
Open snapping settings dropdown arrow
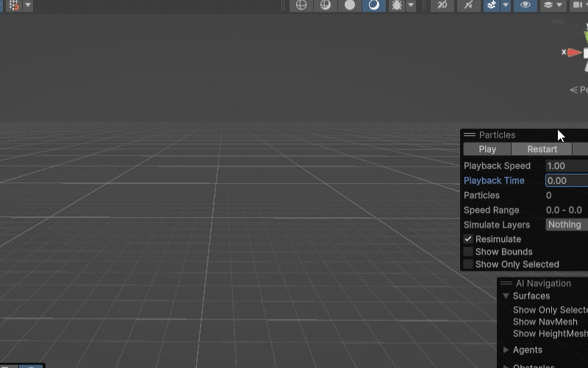[28, 4]
